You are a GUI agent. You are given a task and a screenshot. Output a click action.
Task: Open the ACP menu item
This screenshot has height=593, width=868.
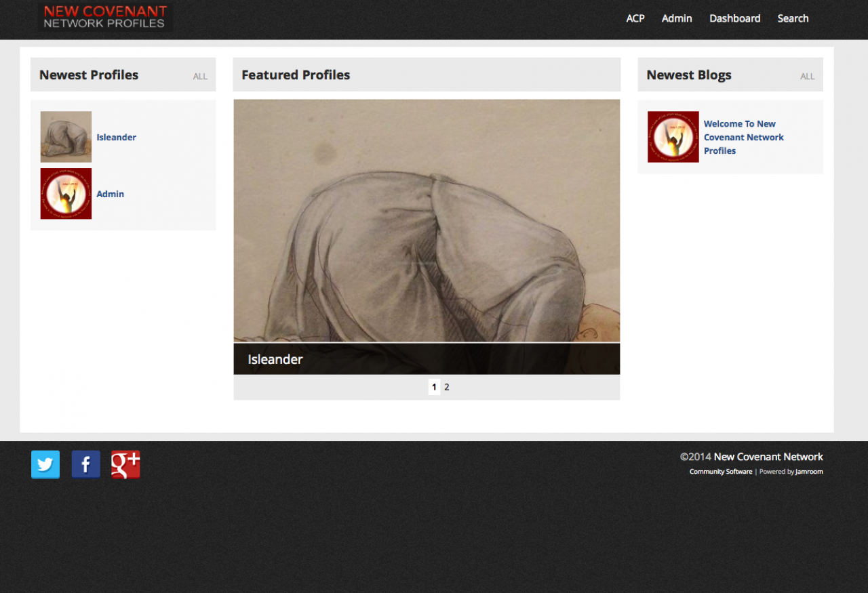(635, 18)
